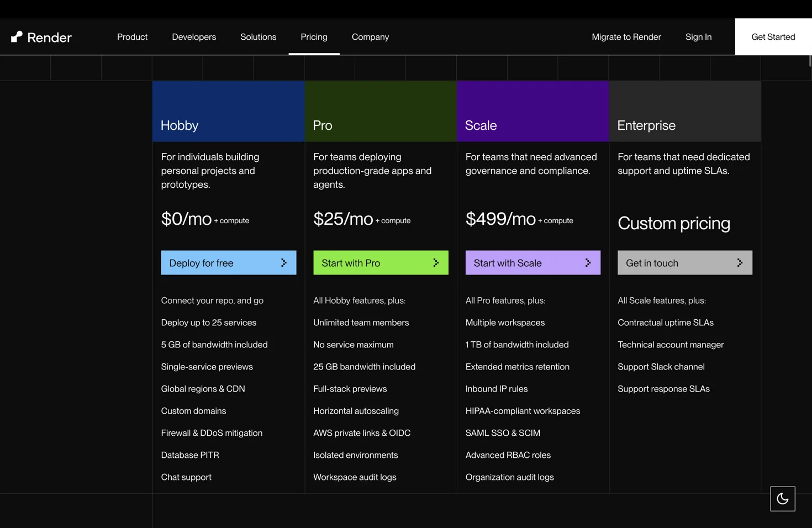The width and height of the screenshot is (812, 528).
Task: Click "All Hobby features, plus:" text
Action: [360, 300]
